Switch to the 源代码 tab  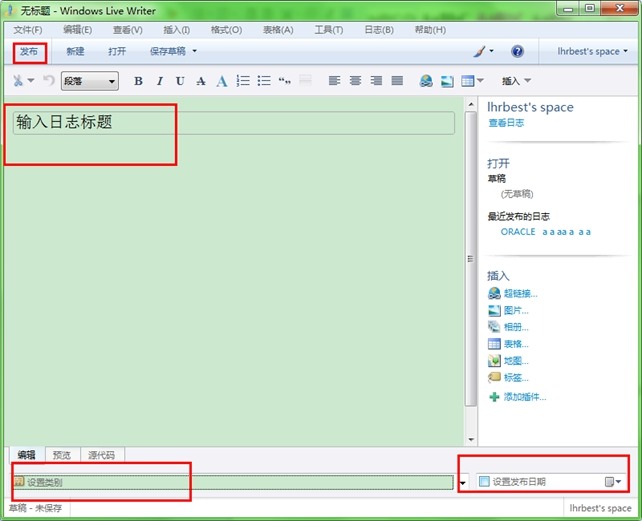[102, 455]
